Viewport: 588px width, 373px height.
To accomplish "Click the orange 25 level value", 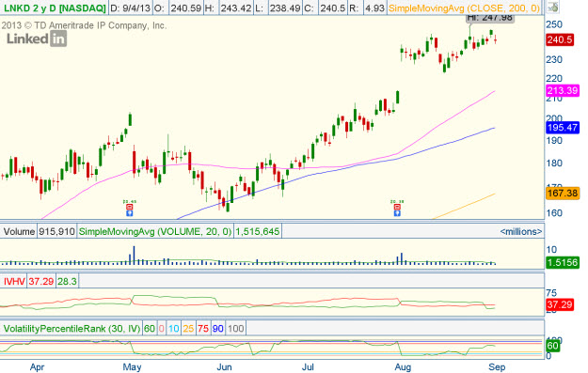I will coord(188,329).
